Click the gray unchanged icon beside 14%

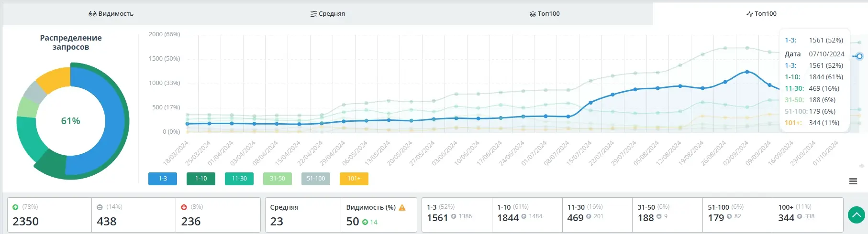[100, 207]
